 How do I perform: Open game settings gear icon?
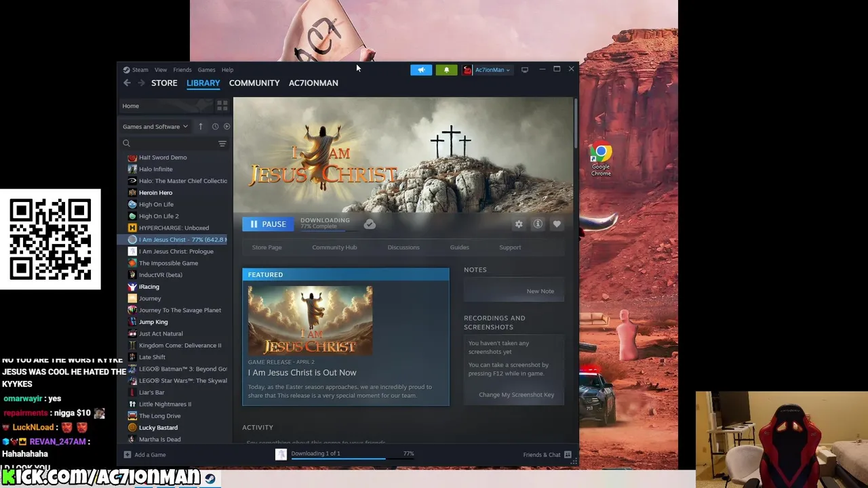point(519,224)
